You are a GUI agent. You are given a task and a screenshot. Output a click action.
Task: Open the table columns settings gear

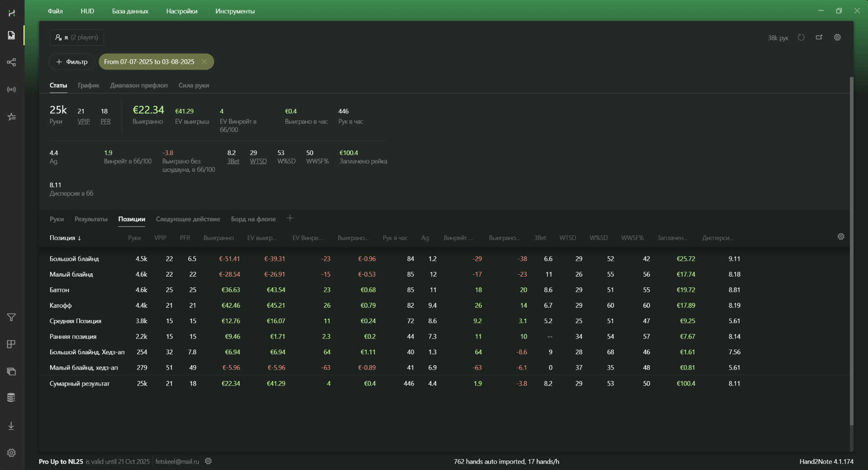tap(841, 237)
